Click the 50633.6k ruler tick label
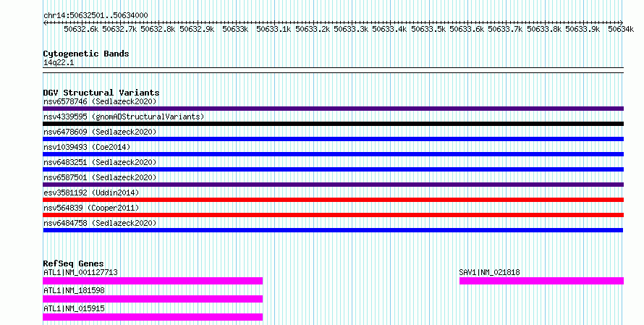 tap(467, 29)
